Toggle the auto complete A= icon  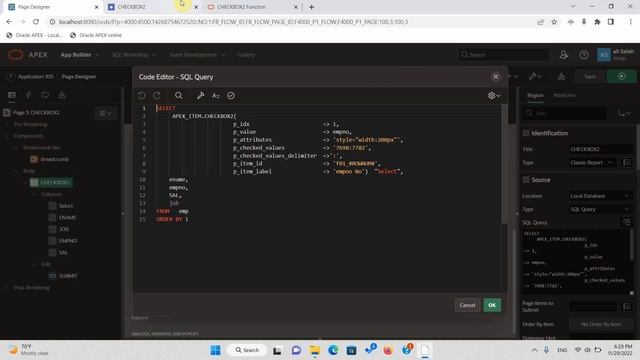point(216,96)
